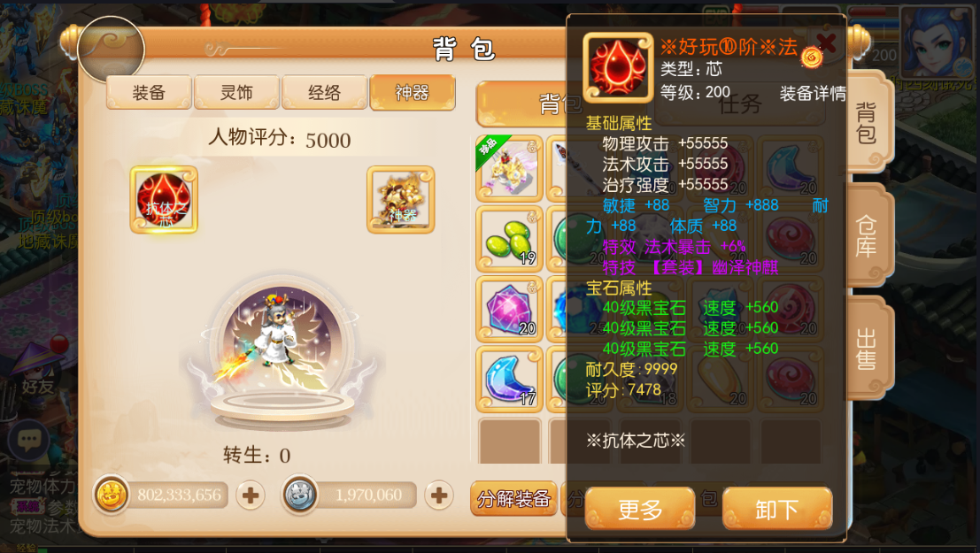The width and height of the screenshot is (980, 553).
Task: Click the player avatar portrait at top right
Action: (x=938, y=41)
